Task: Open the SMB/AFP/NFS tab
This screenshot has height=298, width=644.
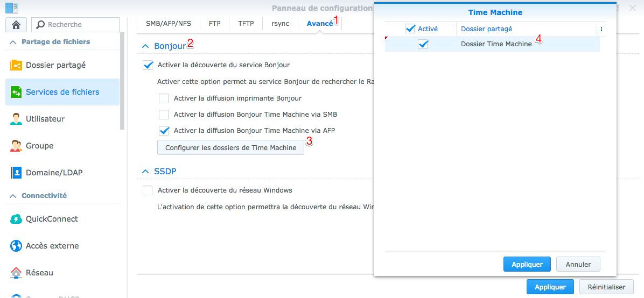Action: pyautogui.click(x=169, y=23)
